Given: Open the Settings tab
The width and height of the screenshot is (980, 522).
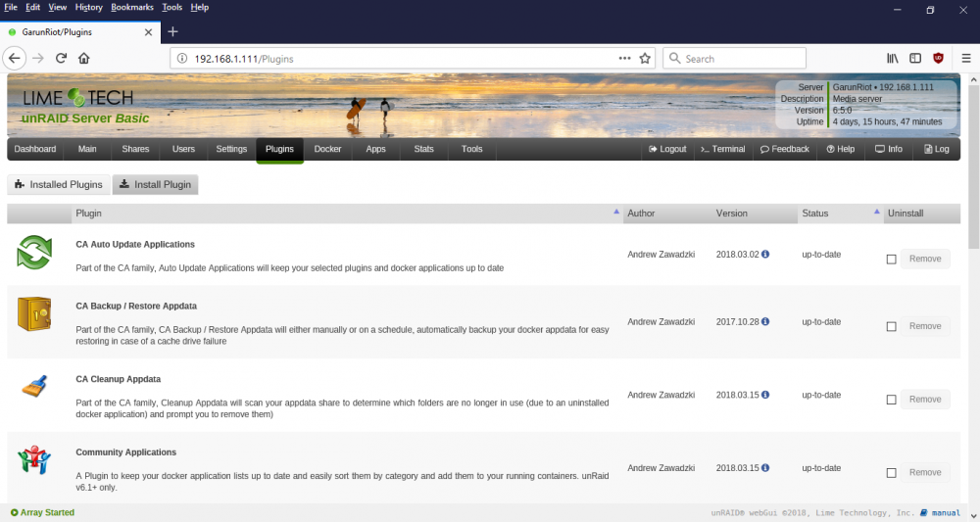Looking at the screenshot, I should click(x=231, y=149).
